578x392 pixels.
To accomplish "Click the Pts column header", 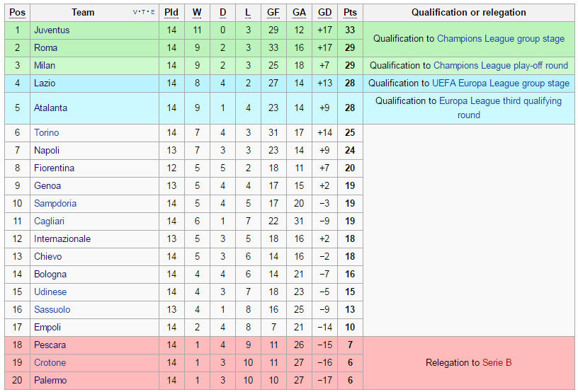I will click(350, 13).
